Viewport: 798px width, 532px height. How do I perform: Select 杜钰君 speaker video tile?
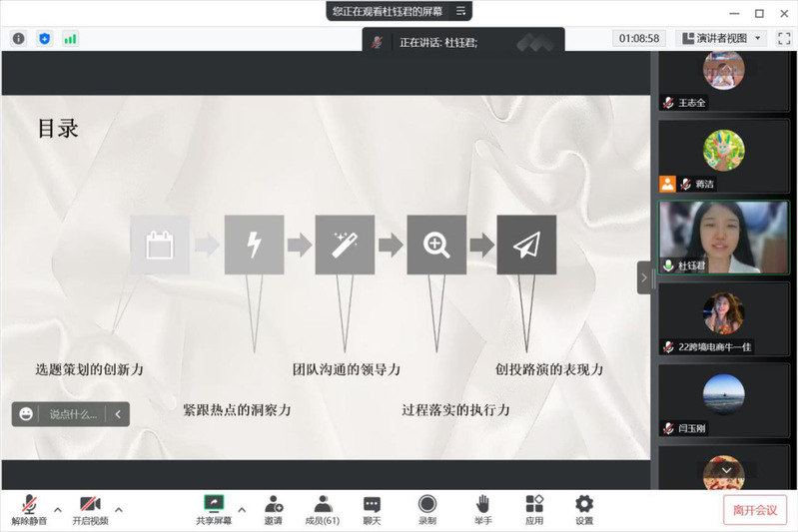point(723,238)
